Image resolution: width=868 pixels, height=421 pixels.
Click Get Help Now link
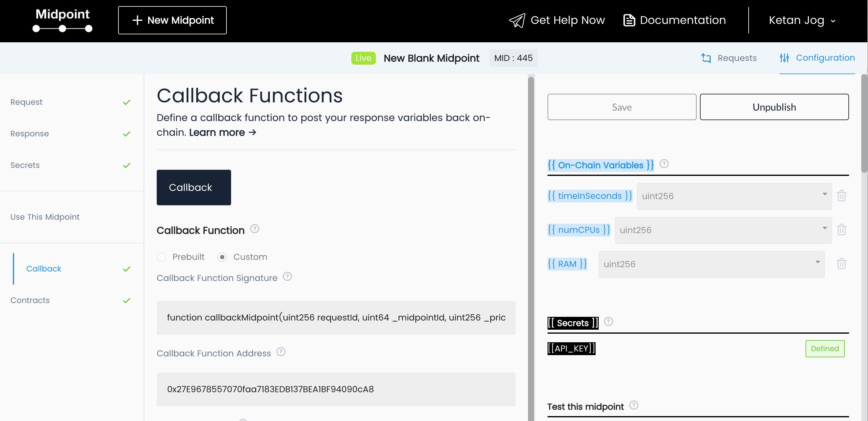557,20
